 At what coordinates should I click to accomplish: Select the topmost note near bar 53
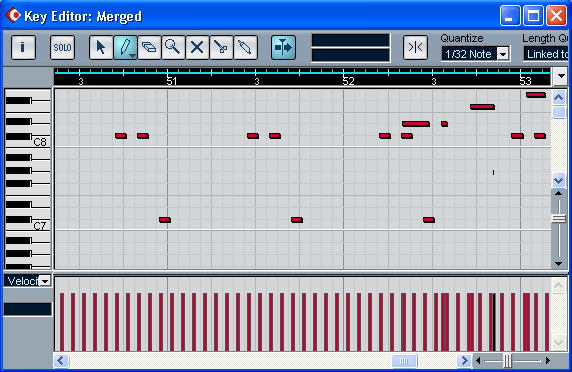coord(536,95)
